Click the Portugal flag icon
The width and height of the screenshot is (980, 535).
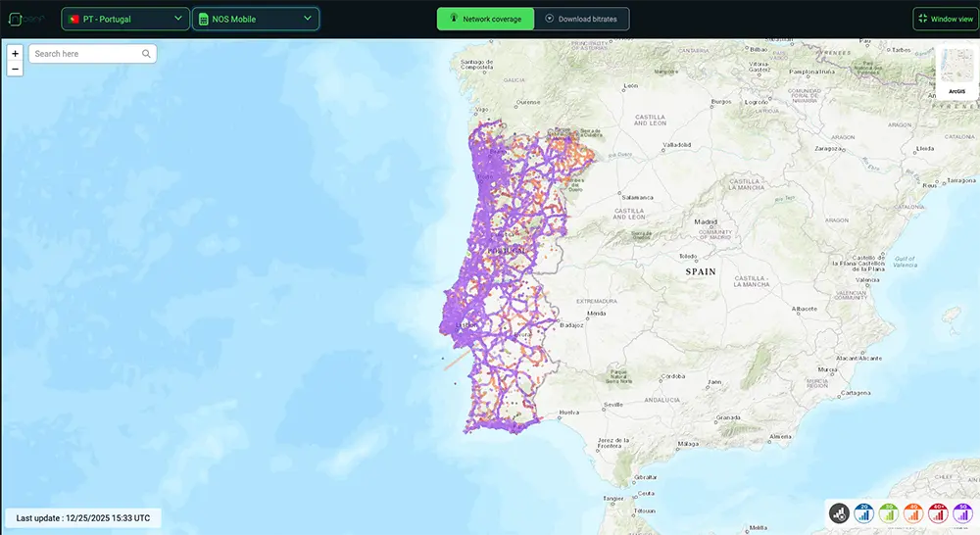[x=73, y=19]
